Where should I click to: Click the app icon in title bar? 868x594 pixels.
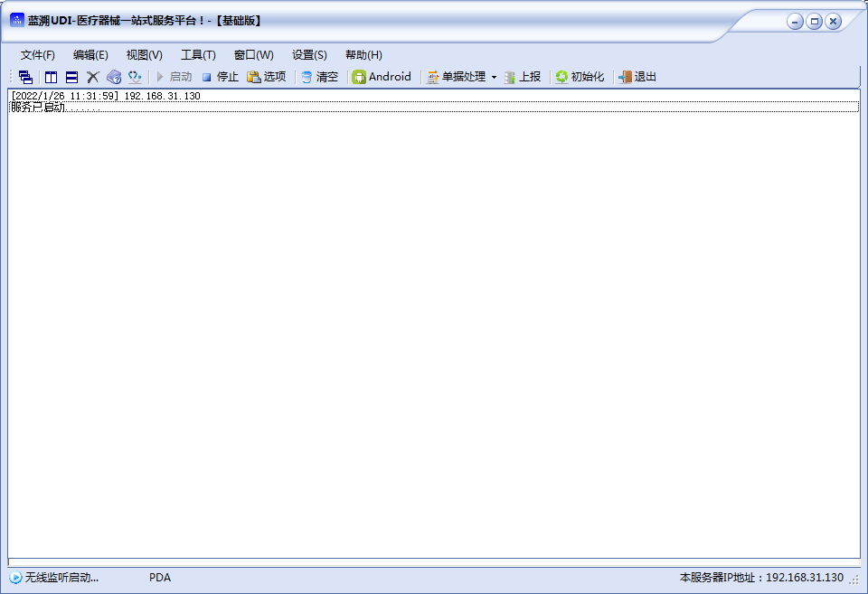pyautogui.click(x=17, y=20)
